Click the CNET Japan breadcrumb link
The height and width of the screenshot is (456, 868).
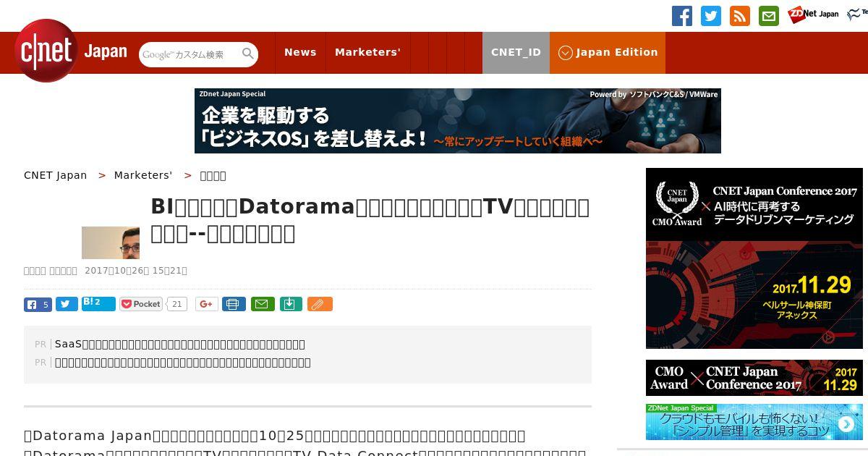tap(55, 175)
